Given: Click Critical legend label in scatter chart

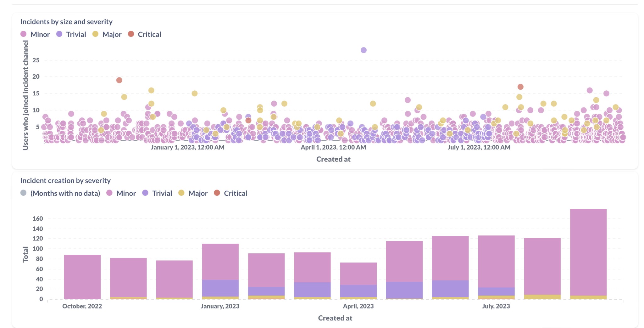Looking at the screenshot, I should (149, 34).
